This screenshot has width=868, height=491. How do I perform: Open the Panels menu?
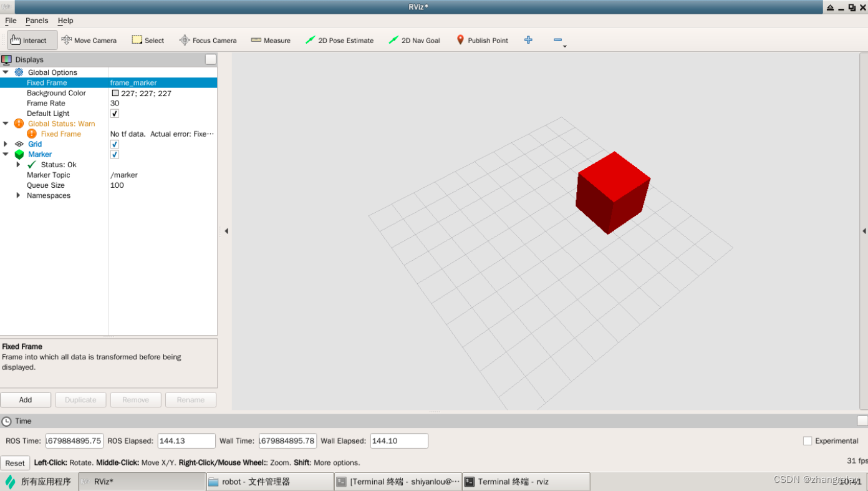click(x=37, y=21)
